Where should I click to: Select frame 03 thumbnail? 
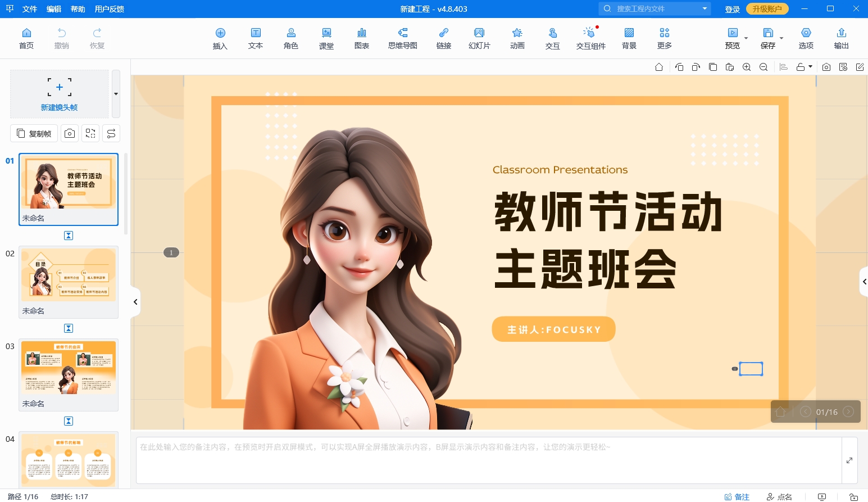coord(69,374)
